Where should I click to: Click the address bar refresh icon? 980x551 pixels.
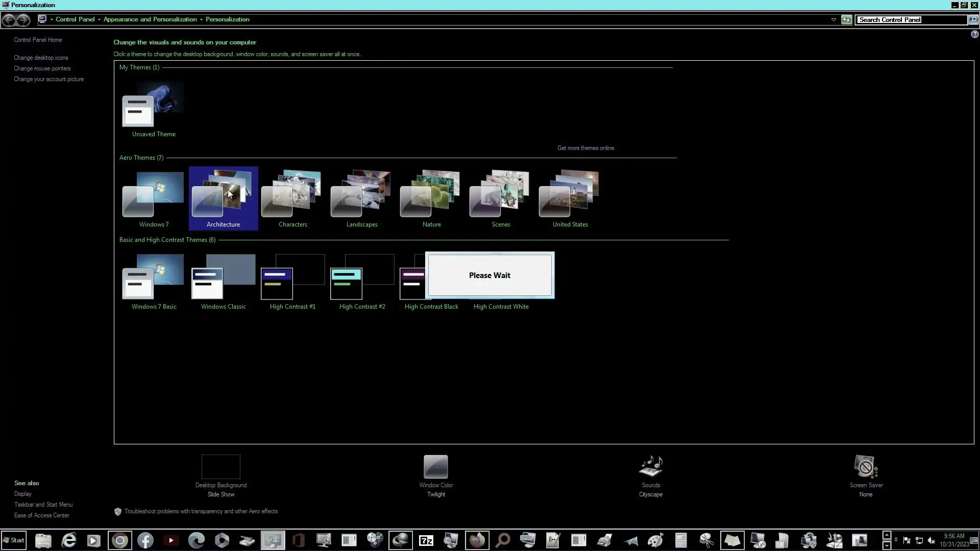[846, 20]
